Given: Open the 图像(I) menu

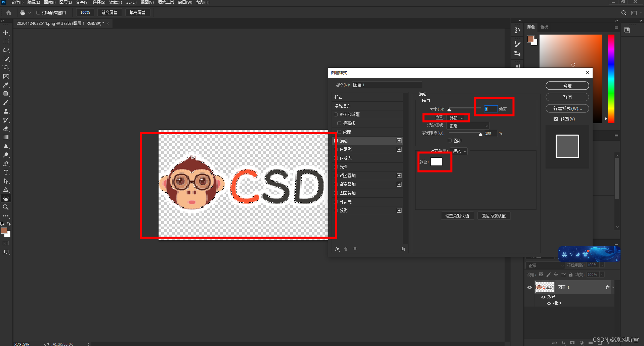Looking at the screenshot, I should coord(50,2).
